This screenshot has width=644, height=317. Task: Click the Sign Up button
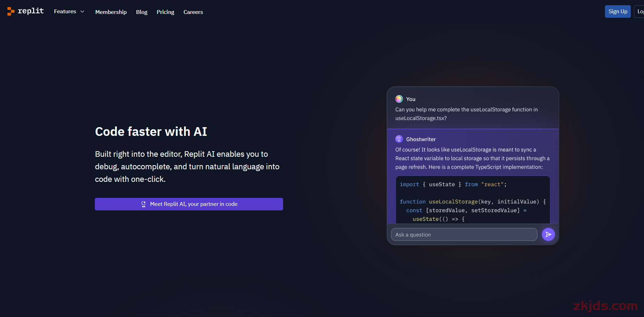(x=618, y=11)
